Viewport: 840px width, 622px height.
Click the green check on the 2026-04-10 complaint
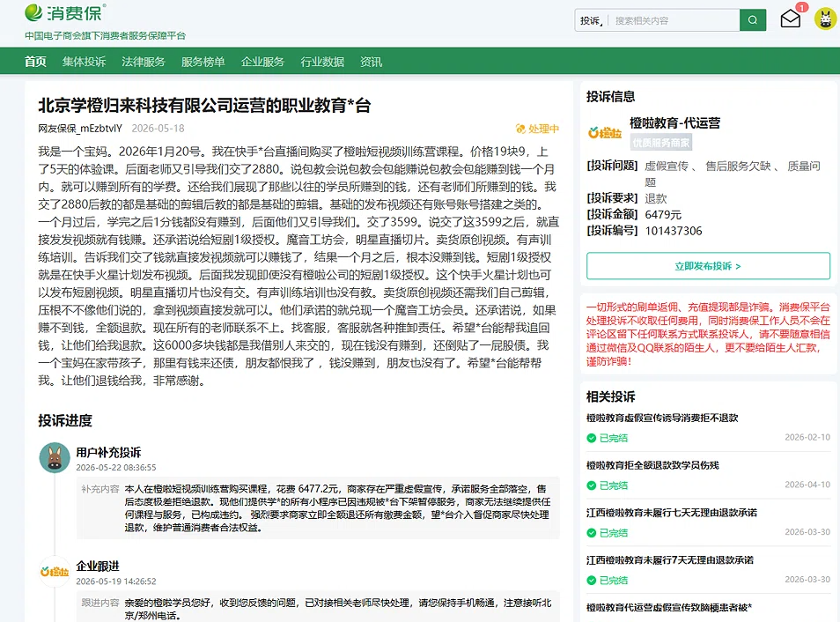(x=592, y=485)
